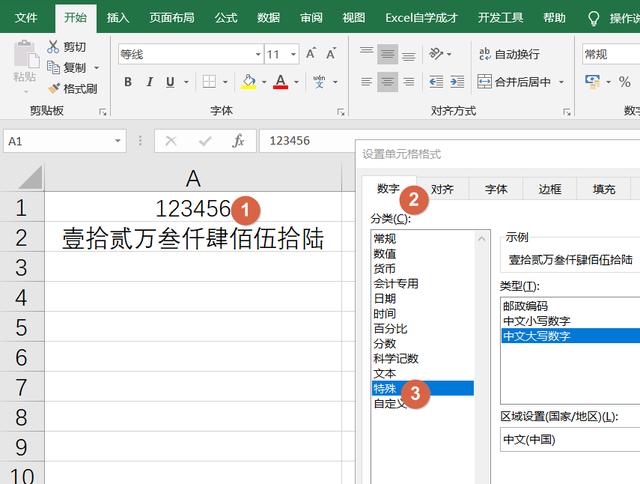
Task: Apply yellow fill color bucket
Action: tap(248, 82)
